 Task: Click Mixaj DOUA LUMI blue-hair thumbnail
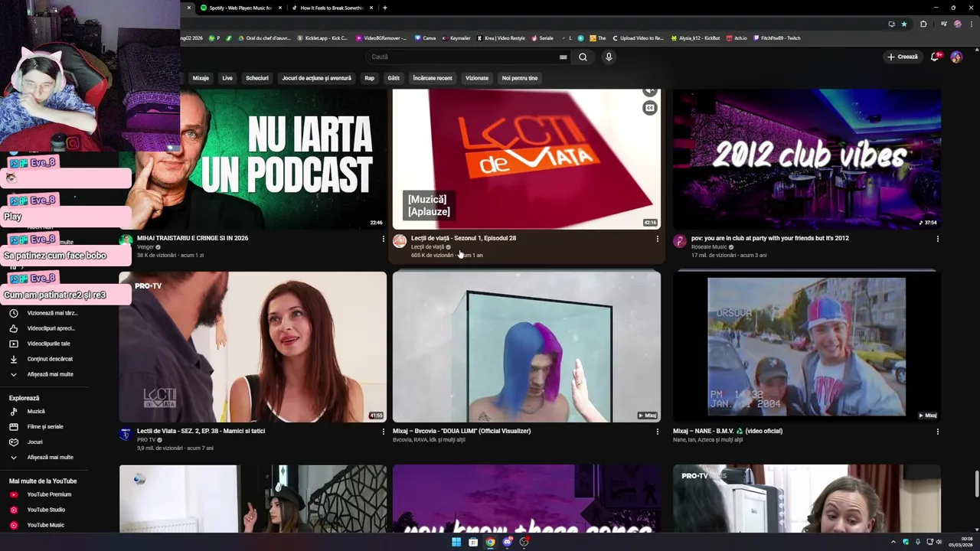(527, 347)
